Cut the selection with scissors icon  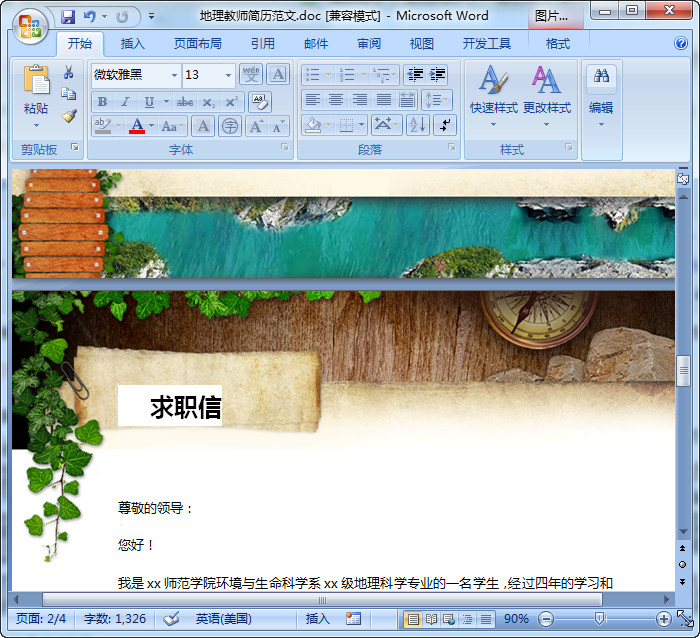pos(69,72)
